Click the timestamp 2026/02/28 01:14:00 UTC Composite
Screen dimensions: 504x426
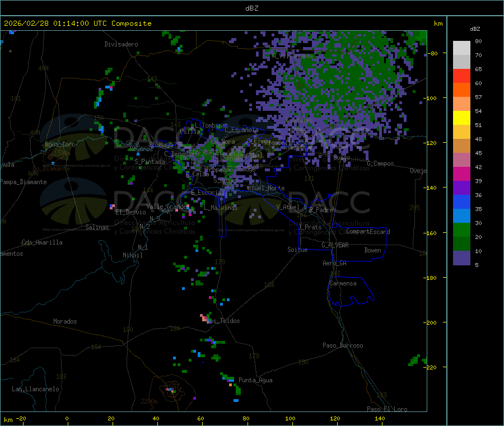pos(77,24)
